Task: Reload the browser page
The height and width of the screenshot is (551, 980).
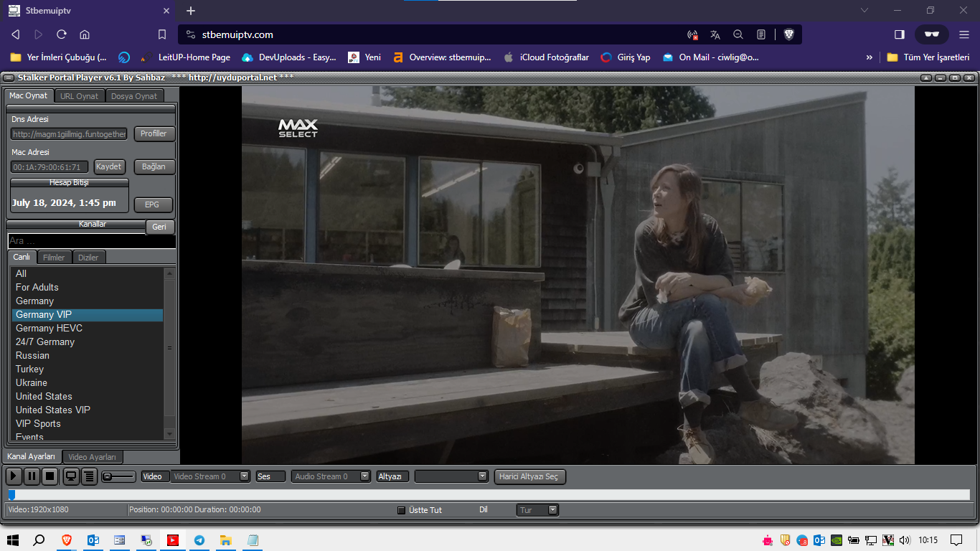Action: coord(61,34)
